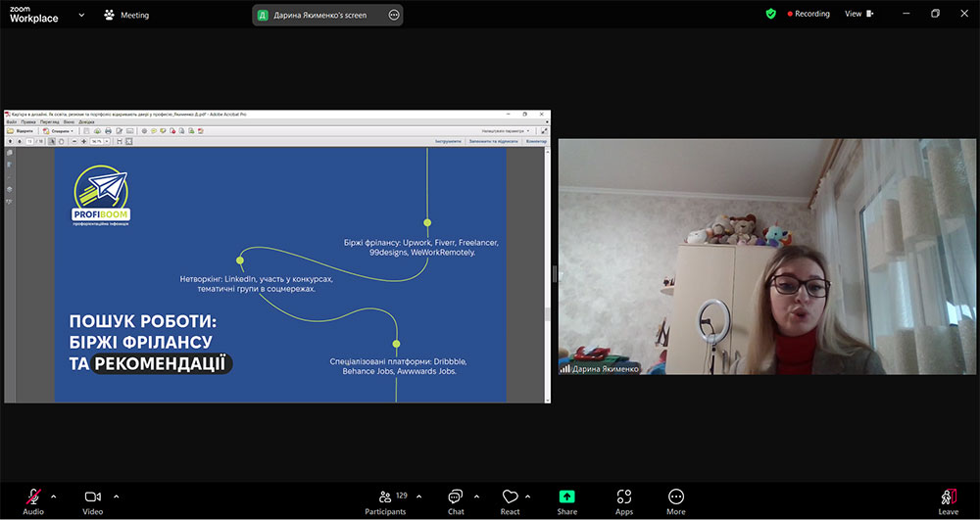
Task: Open Правка menu in Acrobat window
Action: click(x=28, y=121)
